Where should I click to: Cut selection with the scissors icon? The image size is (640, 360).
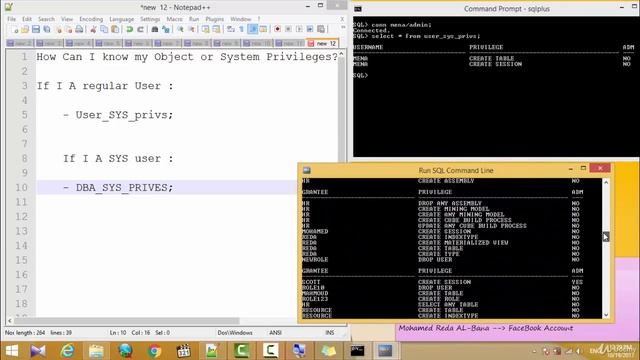pyautogui.click(x=93, y=29)
